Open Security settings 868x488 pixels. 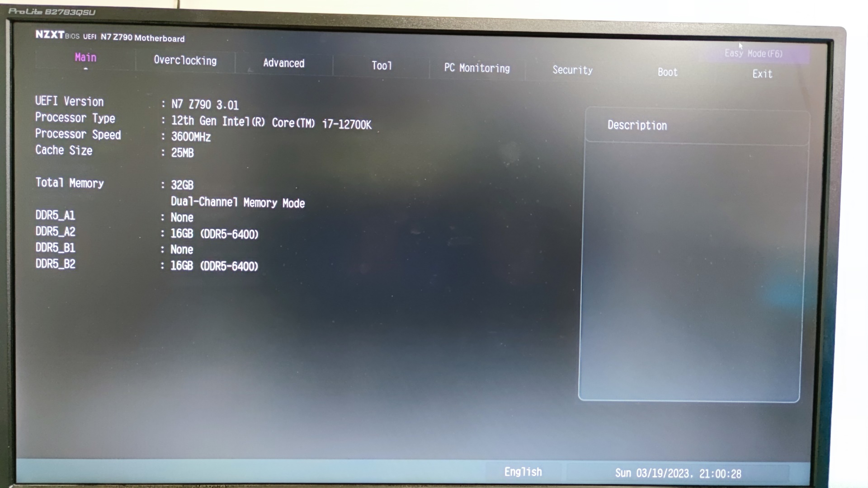572,70
